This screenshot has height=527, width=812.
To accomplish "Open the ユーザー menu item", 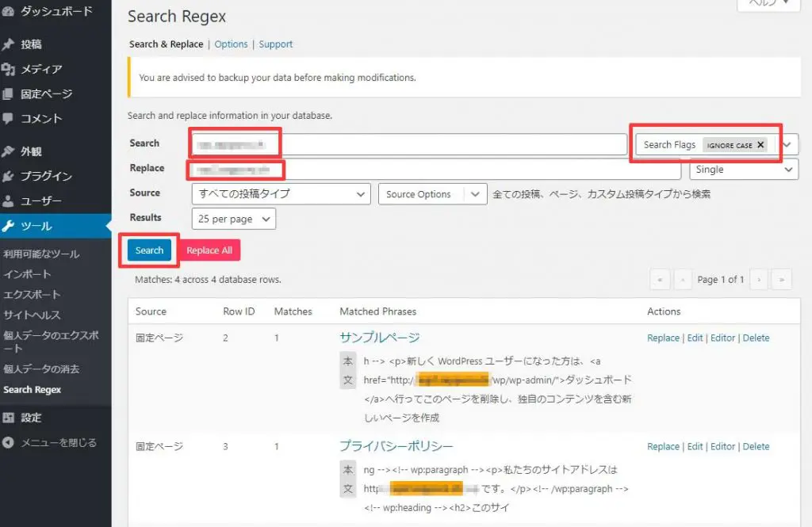I will [41, 200].
